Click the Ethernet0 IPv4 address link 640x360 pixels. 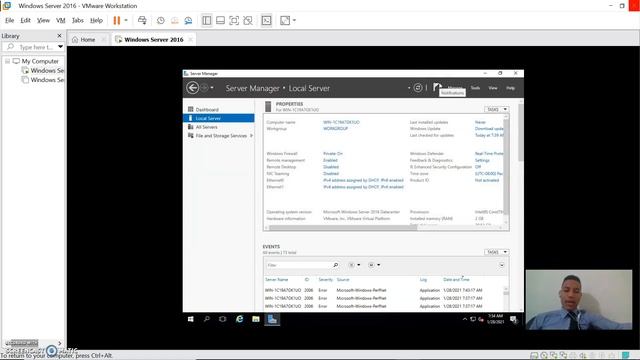tap(363, 180)
